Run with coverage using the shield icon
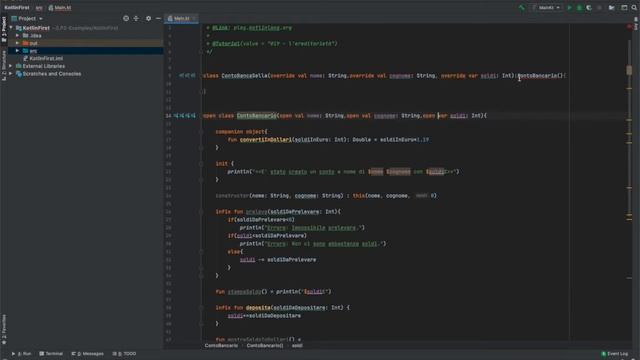The height and width of the screenshot is (360, 640). 589,7
